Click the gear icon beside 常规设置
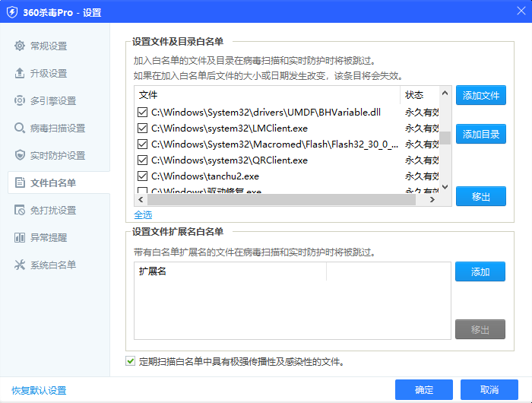Image resolution: width=532 pixels, height=403 pixels. click(x=20, y=46)
